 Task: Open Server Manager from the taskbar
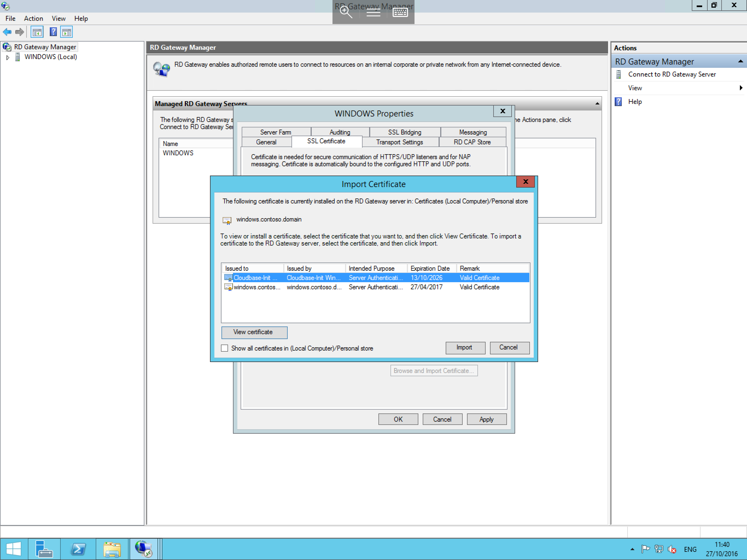tap(44, 549)
